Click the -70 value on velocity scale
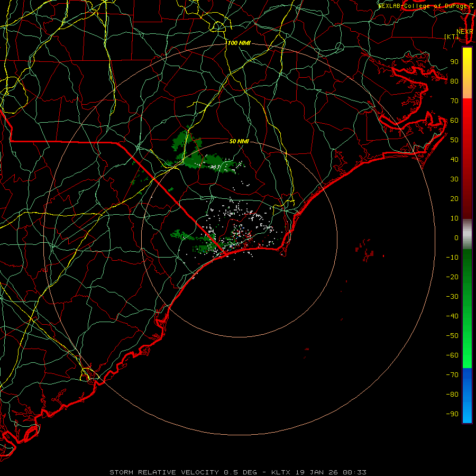Image resolution: width=476 pixels, height=476 pixels. [452, 375]
